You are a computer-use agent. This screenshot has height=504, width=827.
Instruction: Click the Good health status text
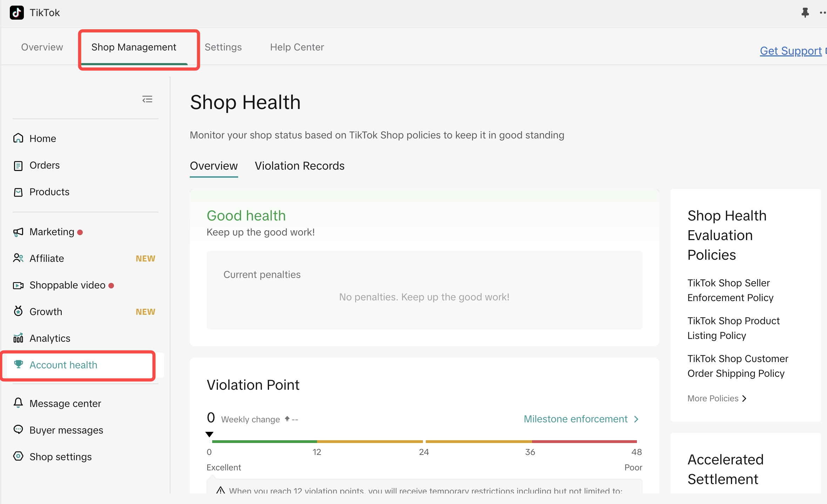246,216
